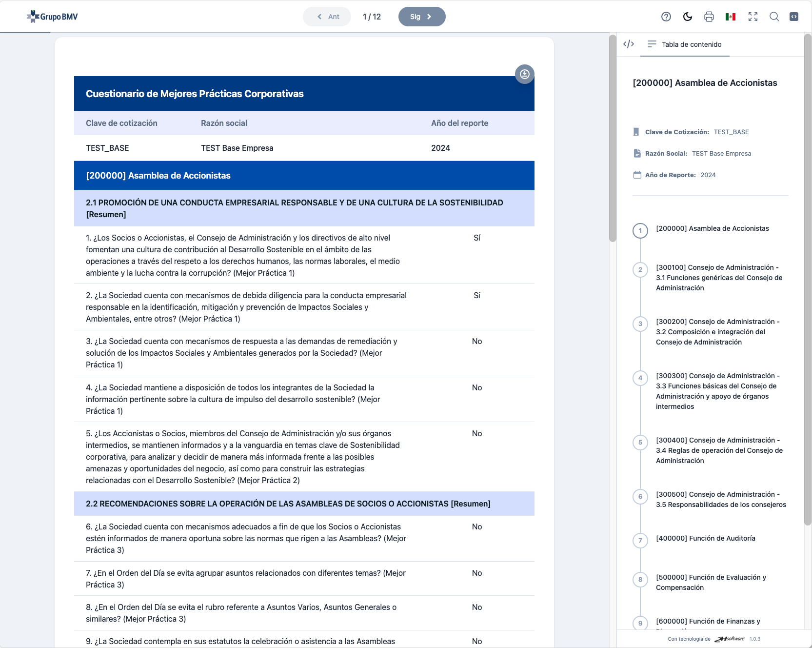The width and height of the screenshot is (812, 648).
Task: Open the XBRL code view in the sidebar
Action: click(629, 44)
